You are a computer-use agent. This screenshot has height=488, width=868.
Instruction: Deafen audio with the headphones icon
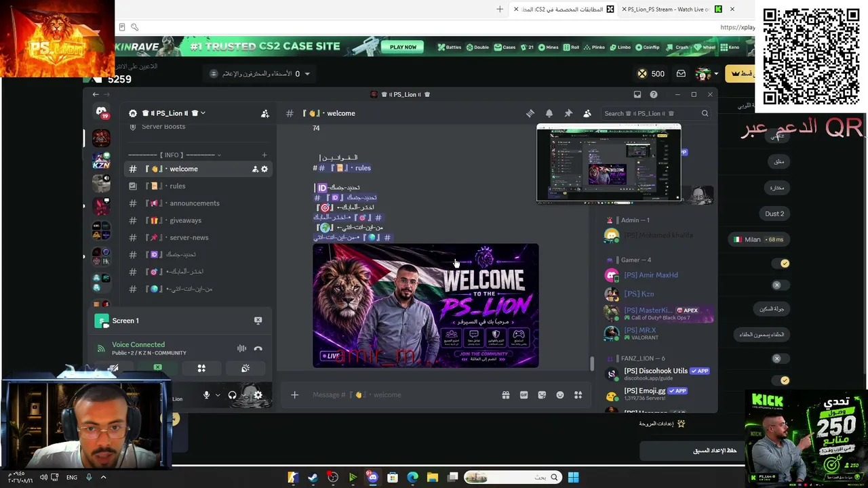[x=233, y=395]
